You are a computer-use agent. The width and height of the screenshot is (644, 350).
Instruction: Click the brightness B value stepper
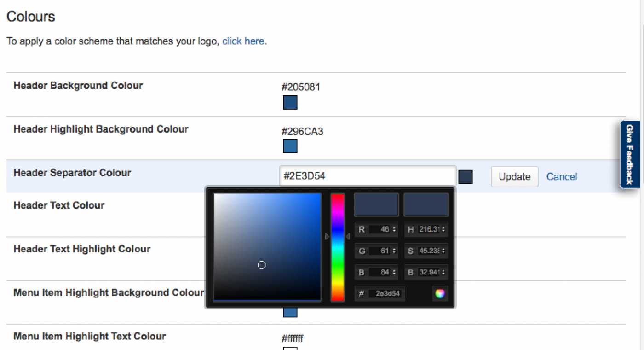[443, 272]
